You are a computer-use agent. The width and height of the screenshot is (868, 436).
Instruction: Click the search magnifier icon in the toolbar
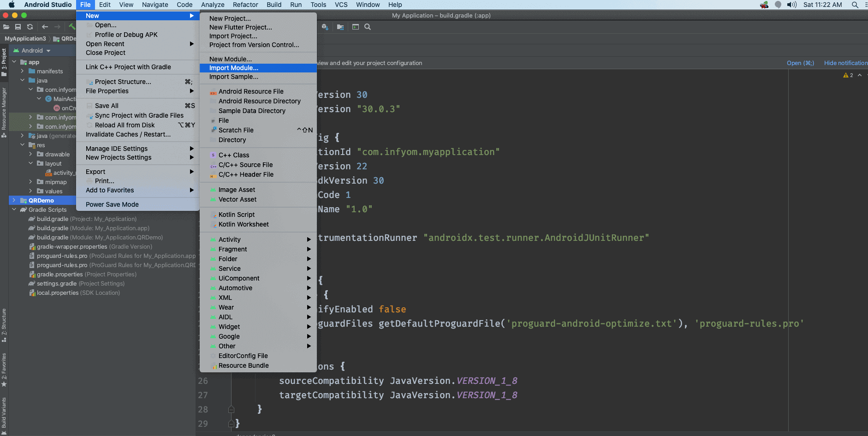(368, 27)
